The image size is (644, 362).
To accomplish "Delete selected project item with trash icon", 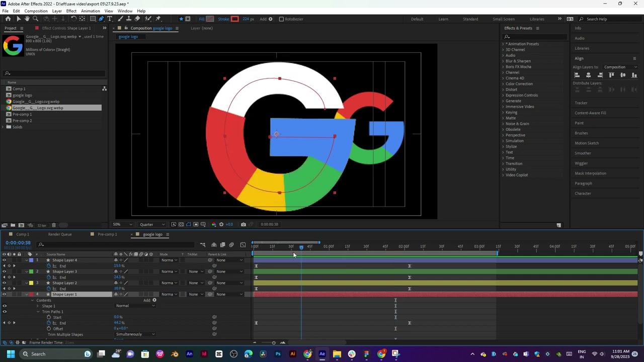I will pyautogui.click(x=54, y=225).
